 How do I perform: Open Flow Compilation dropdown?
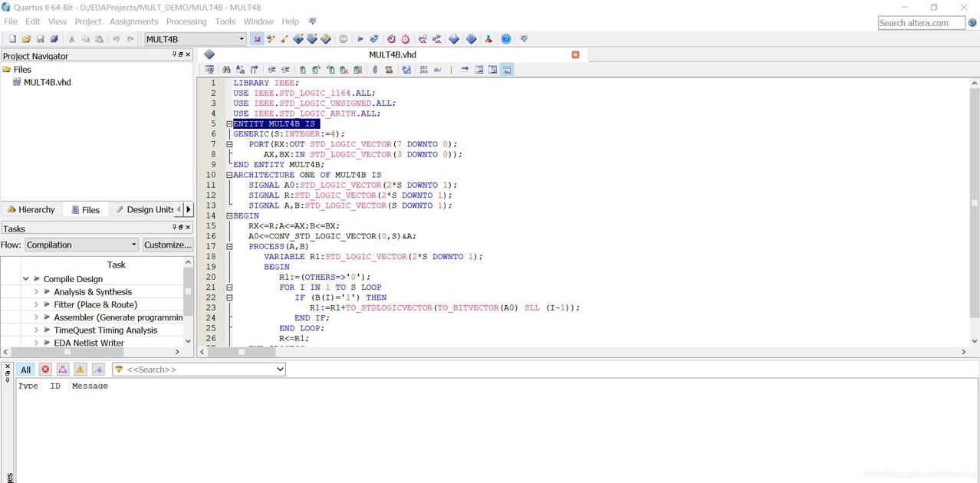(133, 245)
